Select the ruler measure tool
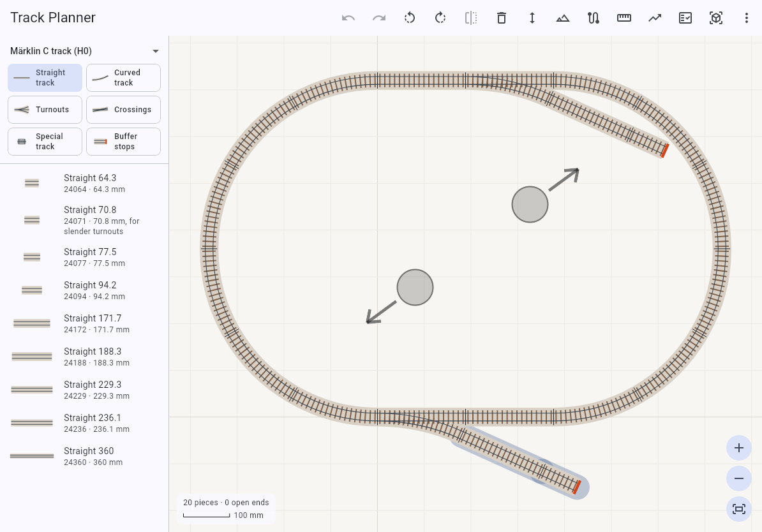Image resolution: width=762 pixels, height=532 pixels. coord(624,18)
